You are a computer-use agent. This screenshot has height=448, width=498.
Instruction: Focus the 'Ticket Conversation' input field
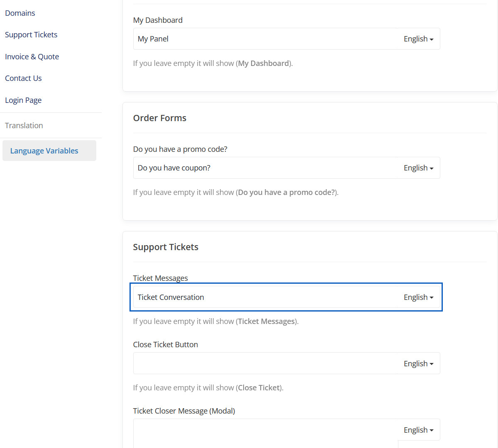[x=266, y=297]
